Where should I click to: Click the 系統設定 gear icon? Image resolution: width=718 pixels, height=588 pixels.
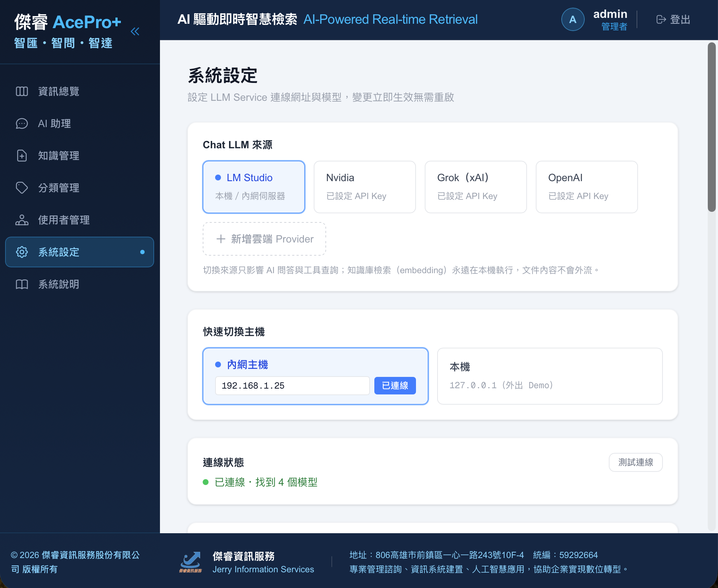click(22, 252)
